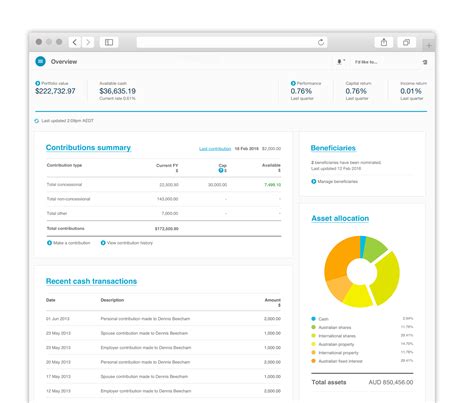This screenshot has width=474, height=403.
Task: Open the "I'd like to..." dropdown
Action: pos(366,62)
